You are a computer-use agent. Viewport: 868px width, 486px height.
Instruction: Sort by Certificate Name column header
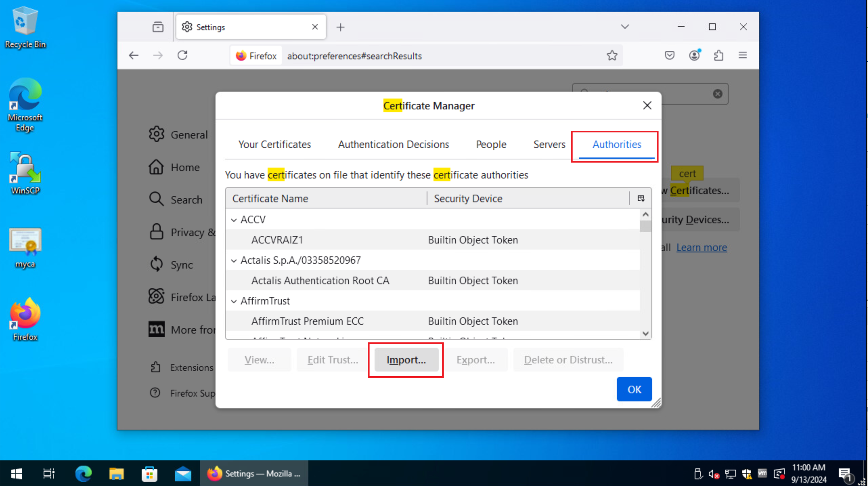point(326,198)
